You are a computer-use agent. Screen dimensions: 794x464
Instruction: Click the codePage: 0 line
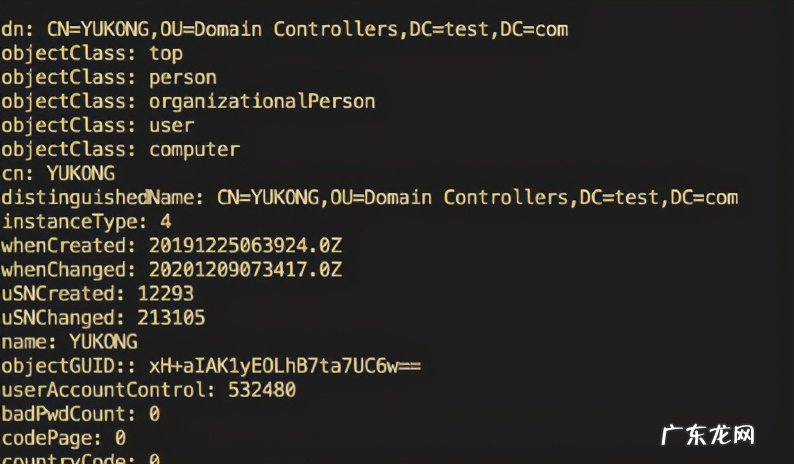click(x=63, y=437)
